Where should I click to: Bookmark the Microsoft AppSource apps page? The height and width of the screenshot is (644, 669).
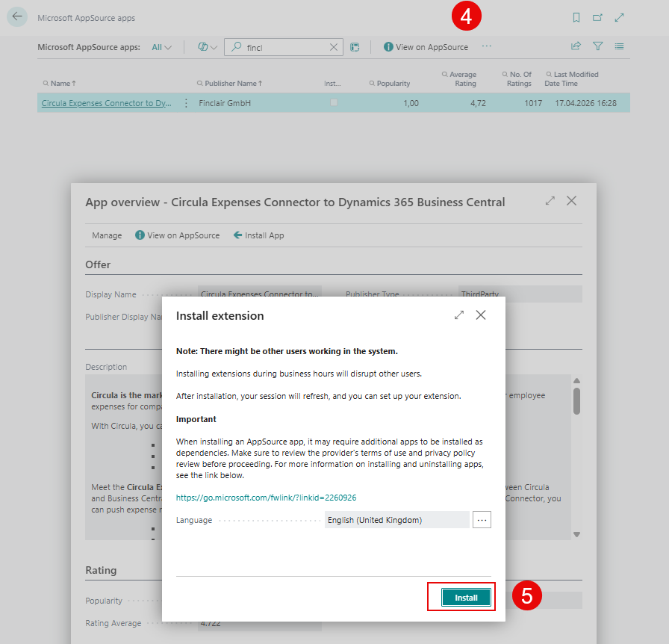point(576,17)
